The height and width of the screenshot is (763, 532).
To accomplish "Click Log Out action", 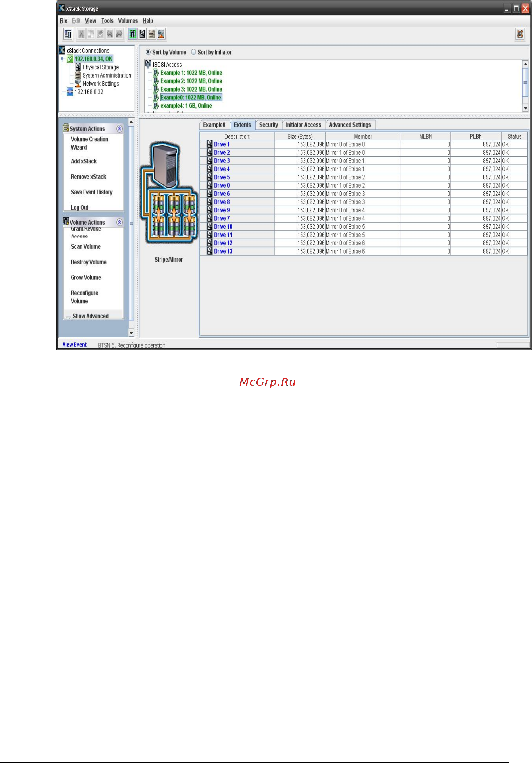I will (x=79, y=207).
